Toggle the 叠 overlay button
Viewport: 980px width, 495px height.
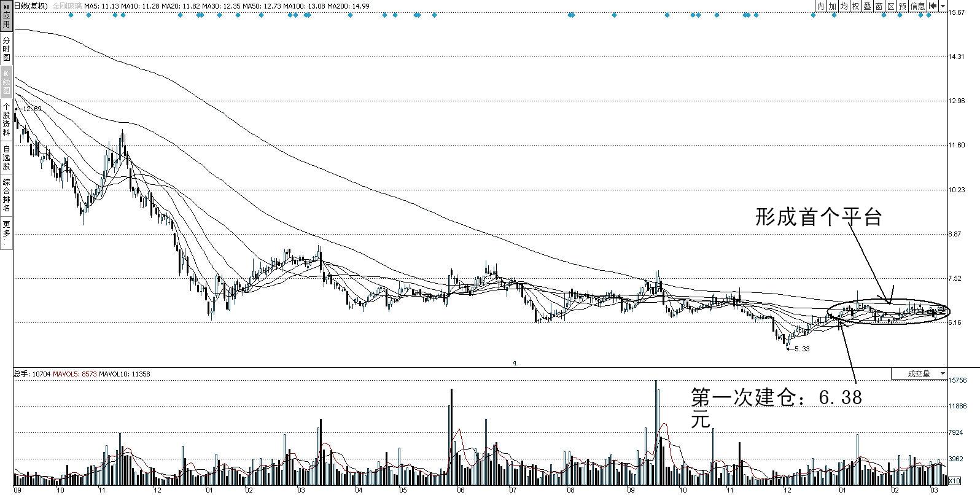[x=867, y=6]
